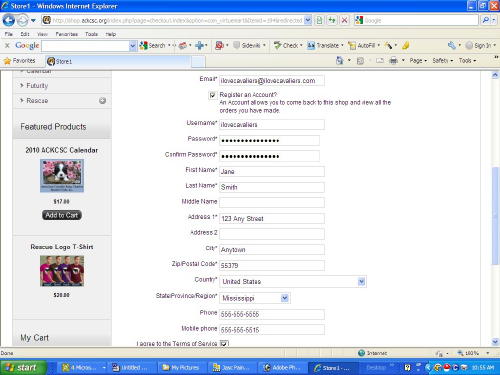This screenshot has width=500, height=375.
Task: Open the Edit menu
Action: click(x=25, y=34)
